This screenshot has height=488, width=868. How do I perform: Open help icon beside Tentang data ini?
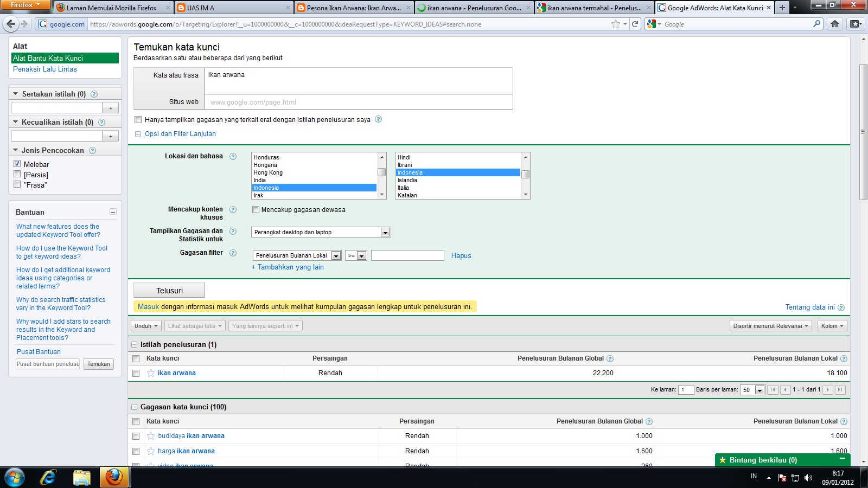[x=841, y=307]
